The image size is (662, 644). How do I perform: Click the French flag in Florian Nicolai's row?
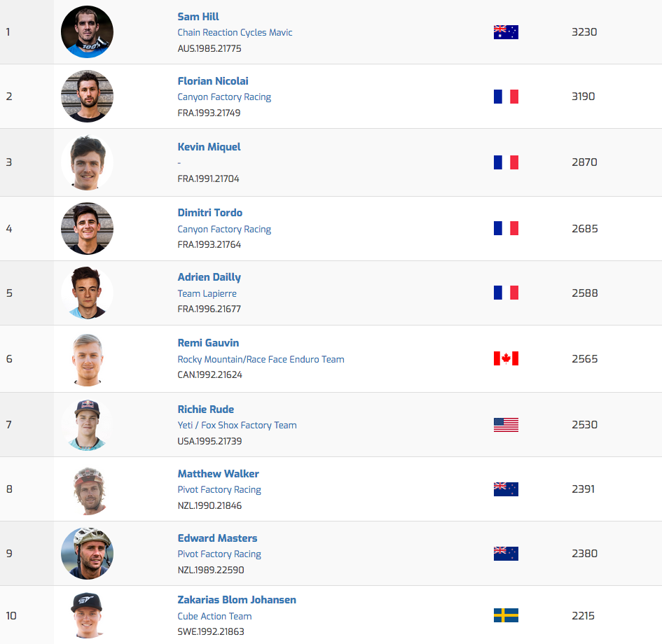point(506,97)
